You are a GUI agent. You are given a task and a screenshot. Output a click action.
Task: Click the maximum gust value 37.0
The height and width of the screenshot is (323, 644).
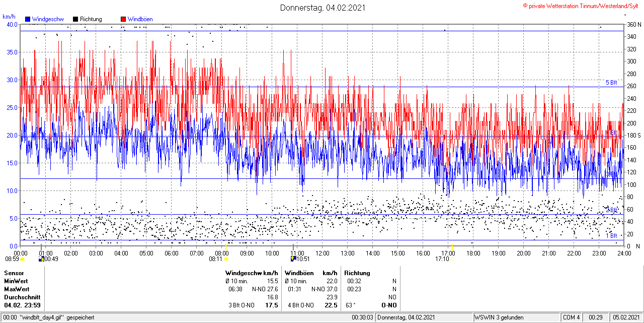point(332,289)
